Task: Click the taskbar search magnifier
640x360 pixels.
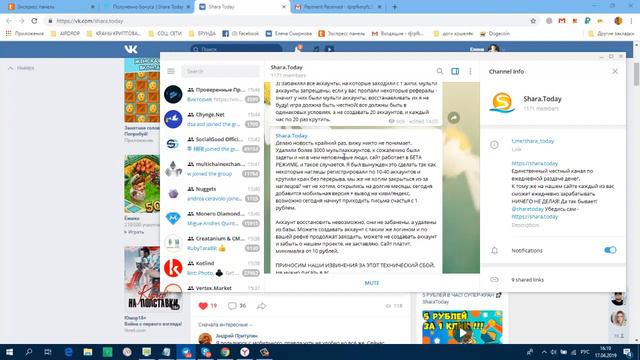Action: click(x=29, y=352)
